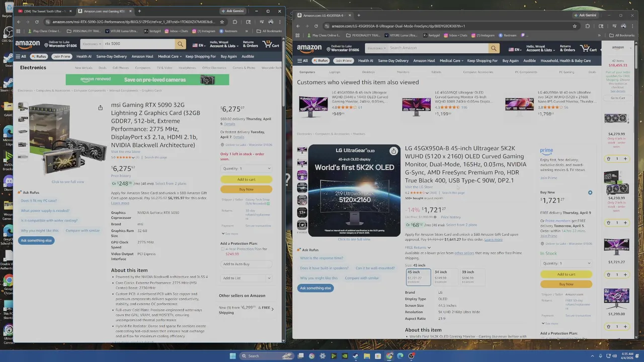Click the Windows taskbar Search box
This screenshot has height=362, width=644.
(x=266, y=356)
